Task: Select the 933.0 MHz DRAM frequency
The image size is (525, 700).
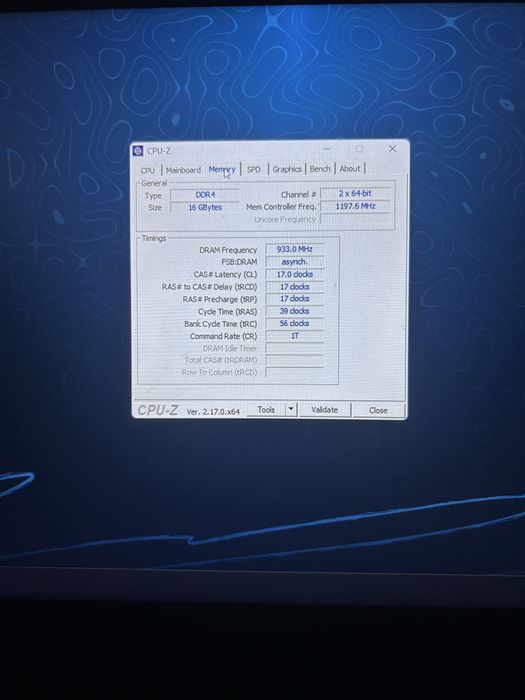Action: pos(295,249)
